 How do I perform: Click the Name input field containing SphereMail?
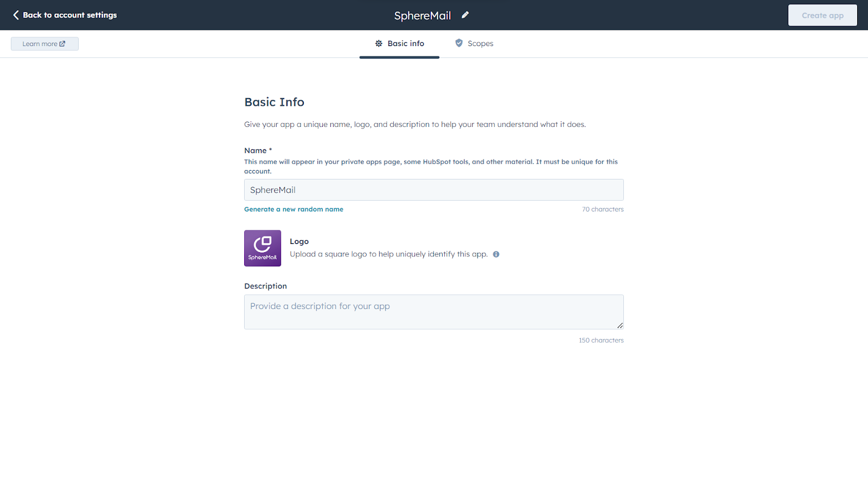[x=434, y=190]
